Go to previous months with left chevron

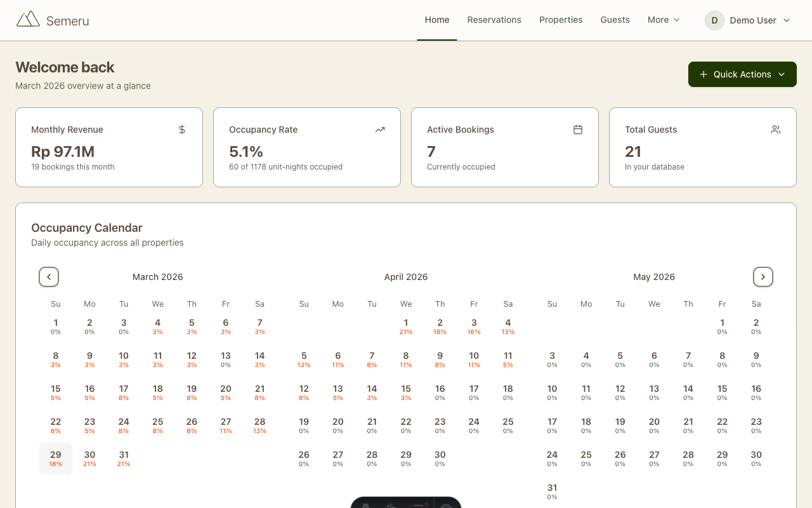coord(49,277)
